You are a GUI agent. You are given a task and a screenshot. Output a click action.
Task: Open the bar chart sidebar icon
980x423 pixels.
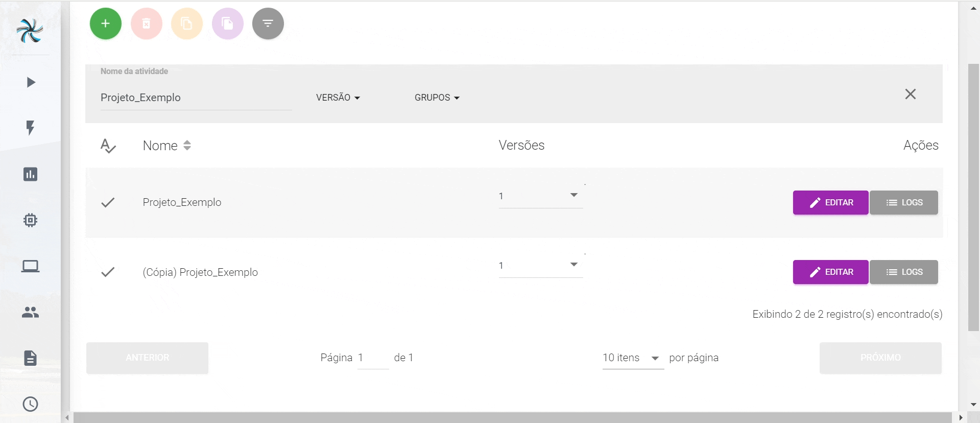[31, 174]
